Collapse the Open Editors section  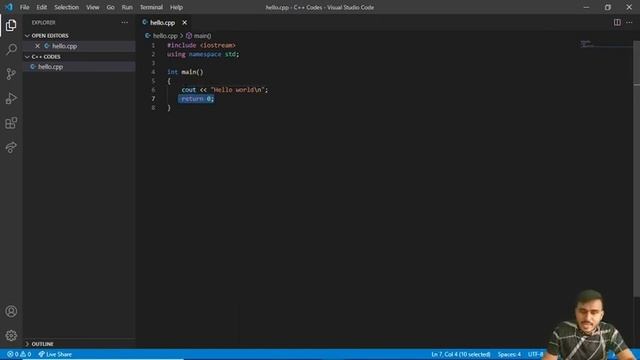pos(27,36)
